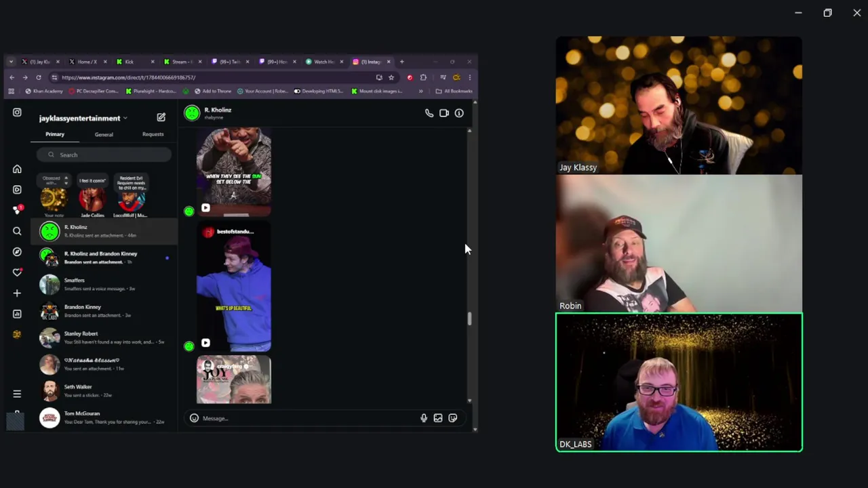
Task: Open Reels in Instagram sidebar
Action: [17, 190]
